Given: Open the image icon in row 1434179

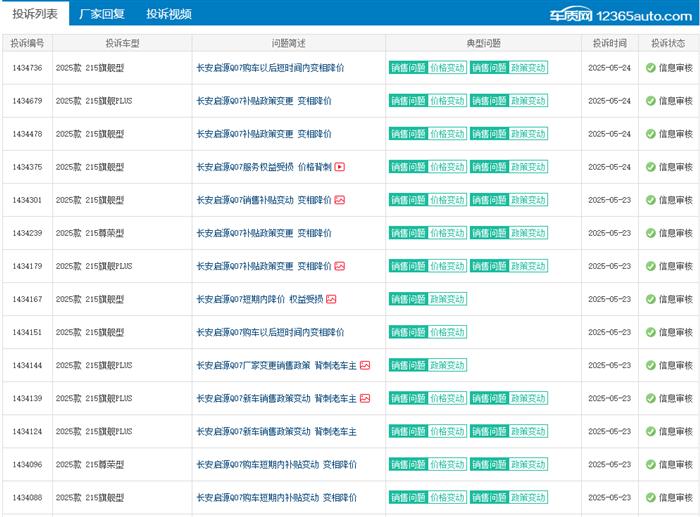Looking at the screenshot, I should point(340,266).
